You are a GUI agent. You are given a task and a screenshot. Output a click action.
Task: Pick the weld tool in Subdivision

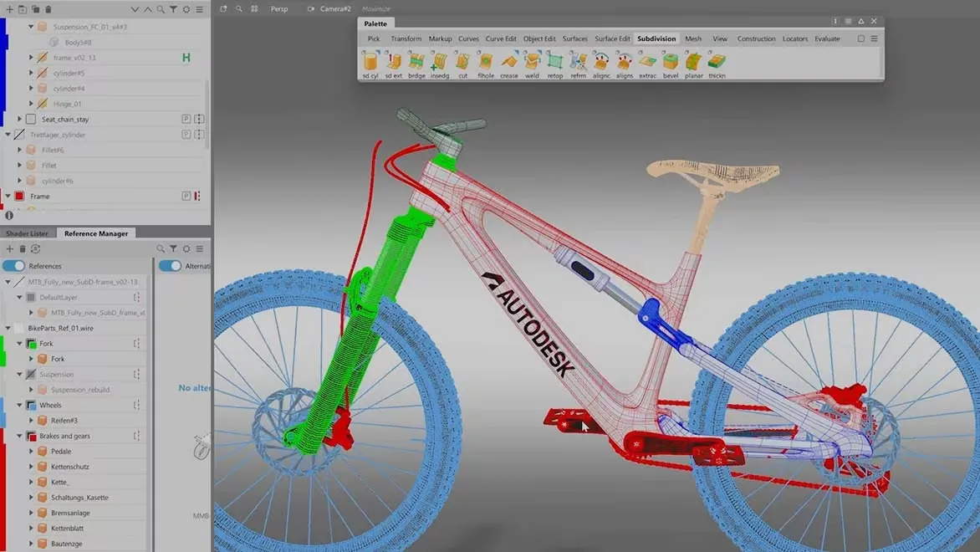point(532,62)
